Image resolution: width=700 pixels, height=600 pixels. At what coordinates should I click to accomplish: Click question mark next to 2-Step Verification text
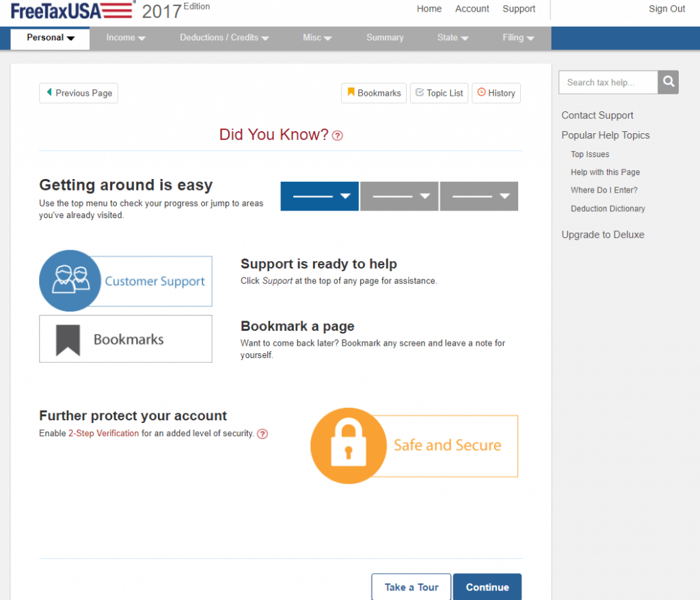tap(262, 433)
